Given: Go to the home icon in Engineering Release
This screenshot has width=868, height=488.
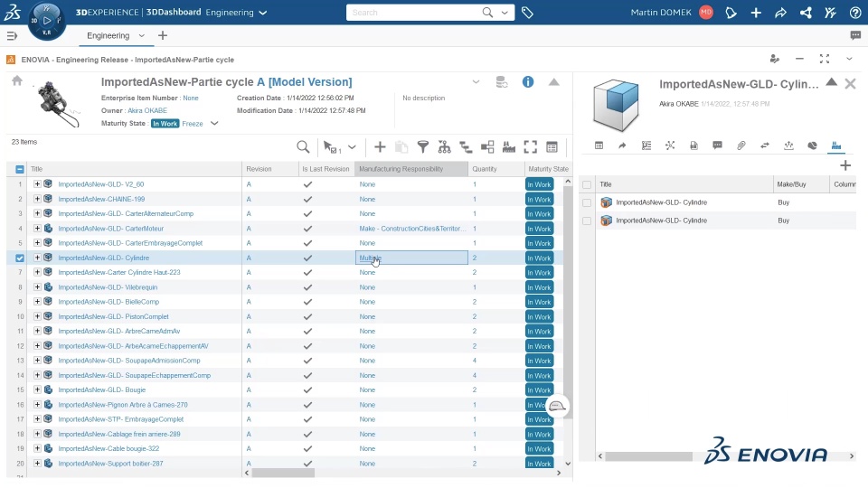Looking at the screenshot, I should click(17, 80).
